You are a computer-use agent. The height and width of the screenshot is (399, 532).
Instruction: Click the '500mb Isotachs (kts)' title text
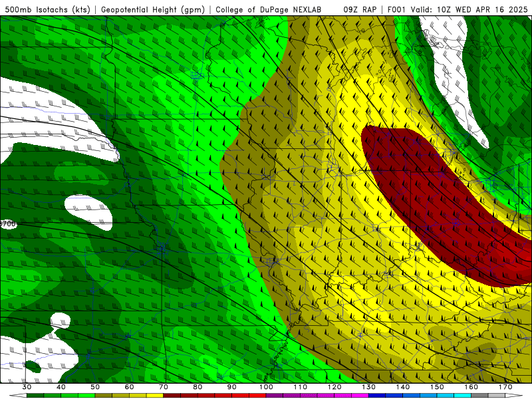(47, 9)
